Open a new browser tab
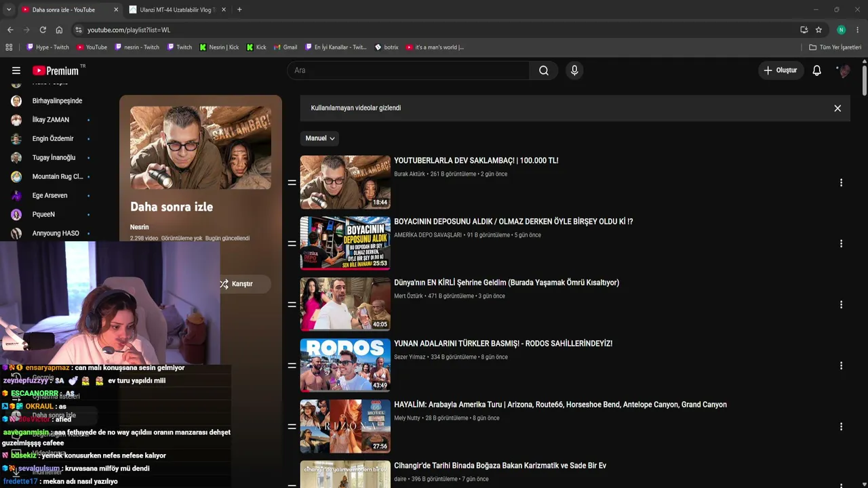 239,9
